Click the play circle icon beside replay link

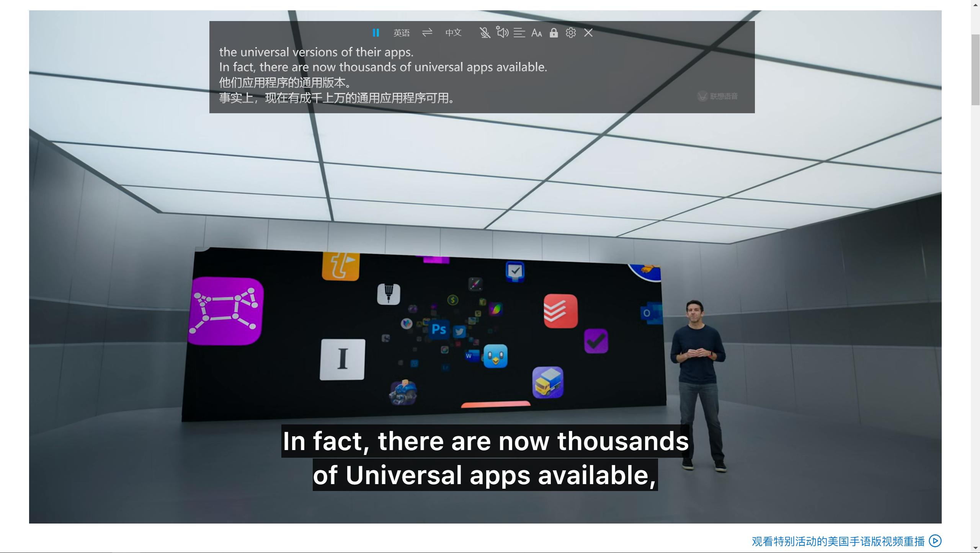pos(935,541)
